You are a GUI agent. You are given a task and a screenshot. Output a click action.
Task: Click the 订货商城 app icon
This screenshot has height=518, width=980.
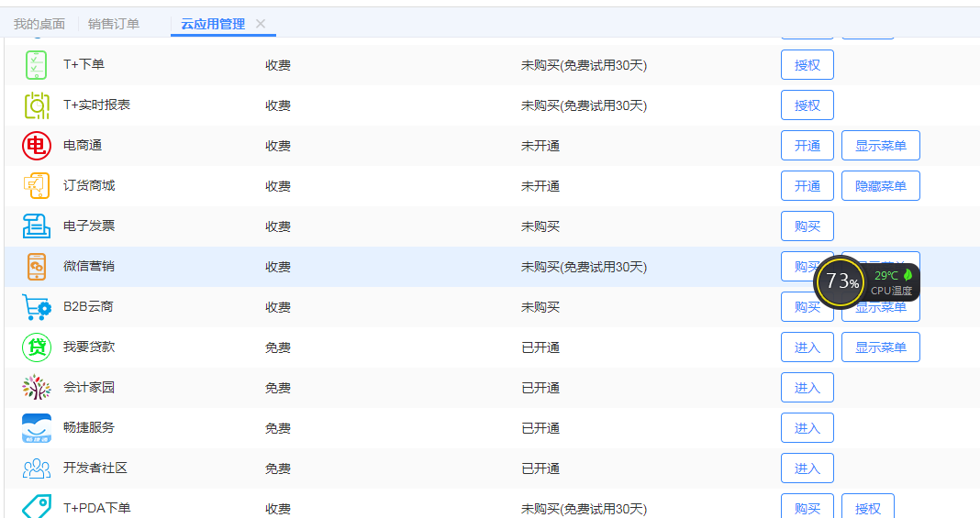37,186
